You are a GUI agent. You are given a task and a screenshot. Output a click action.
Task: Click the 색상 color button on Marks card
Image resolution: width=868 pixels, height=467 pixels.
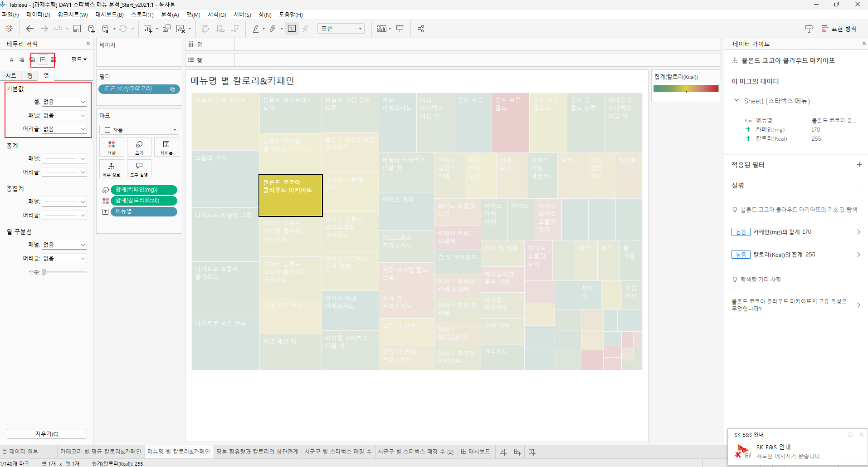(112, 148)
